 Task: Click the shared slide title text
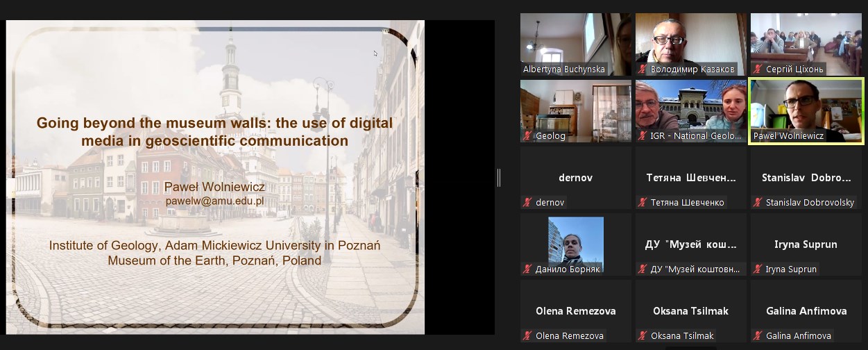(214, 132)
